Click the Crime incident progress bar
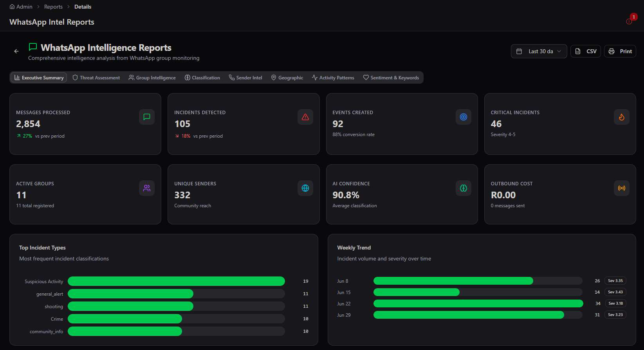The width and height of the screenshot is (644, 350). click(176, 319)
